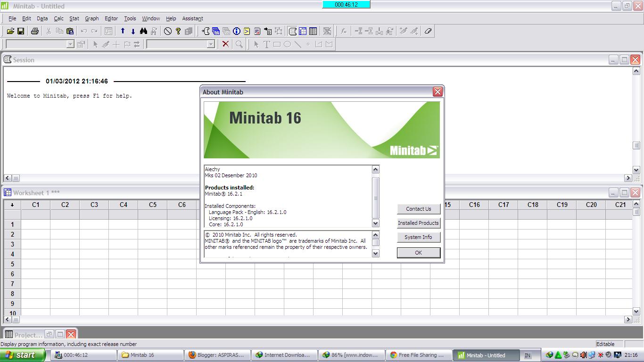
Task: Click the Open Project folder icon
Action: tap(10, 31)
